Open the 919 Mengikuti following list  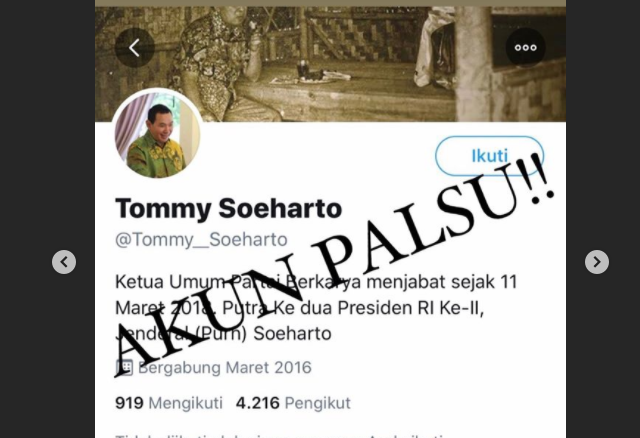coord(169,403)
